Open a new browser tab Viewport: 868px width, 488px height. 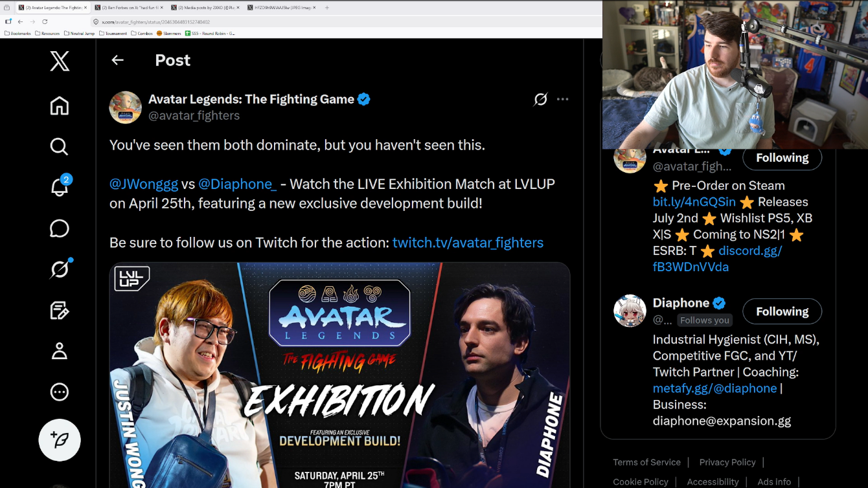327,8
